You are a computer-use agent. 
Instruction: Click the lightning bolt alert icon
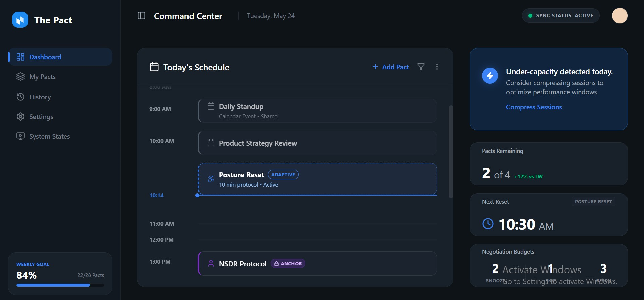(490, 76)
